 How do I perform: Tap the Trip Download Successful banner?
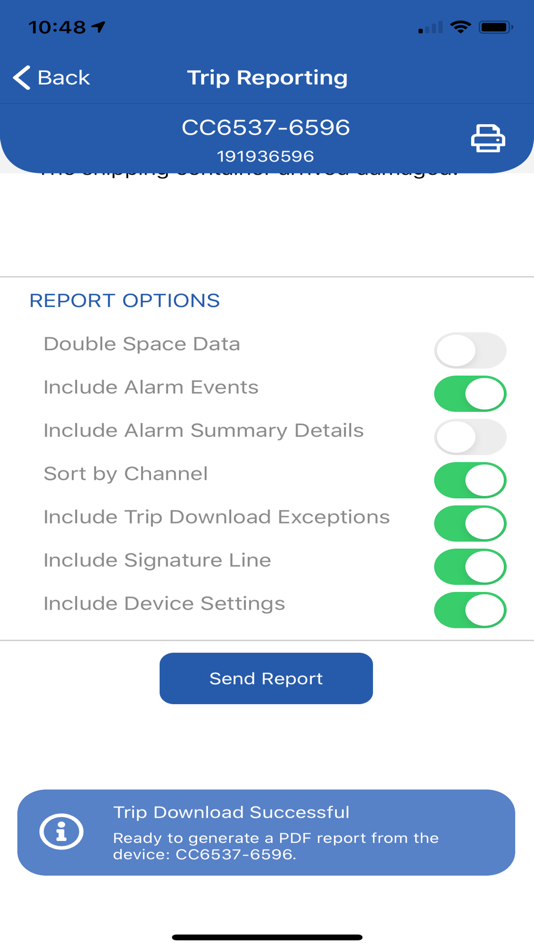(x=266, y=832)
